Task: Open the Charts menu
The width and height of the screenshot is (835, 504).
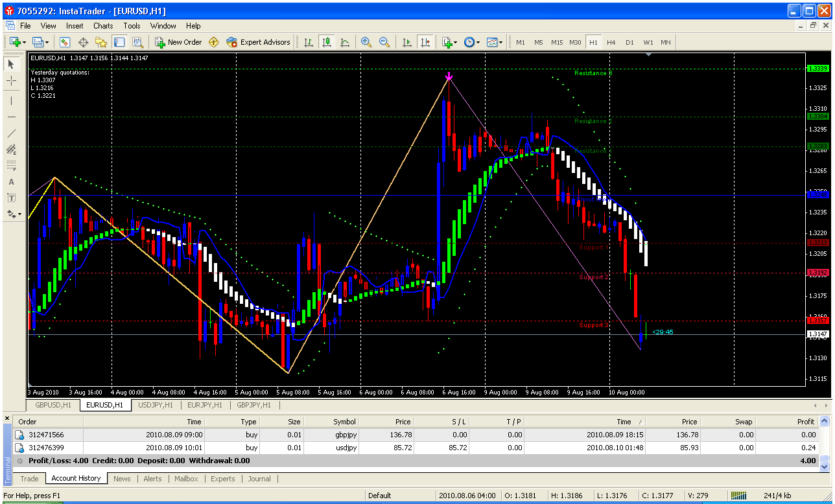Action: tap(103, 26)
